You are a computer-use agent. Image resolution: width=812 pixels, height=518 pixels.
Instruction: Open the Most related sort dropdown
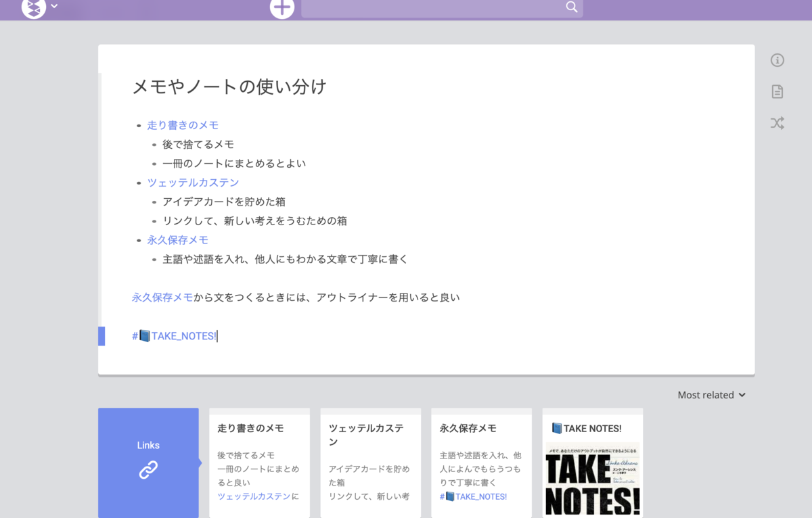[x=711, y=395]
